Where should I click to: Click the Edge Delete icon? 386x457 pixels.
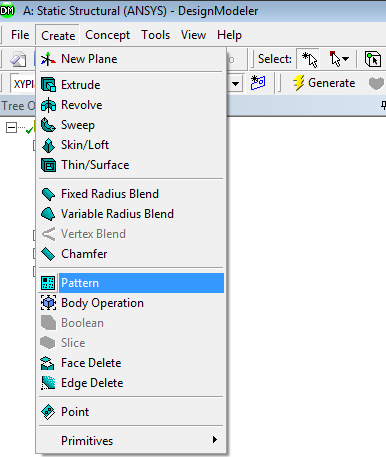click(48, 383)
